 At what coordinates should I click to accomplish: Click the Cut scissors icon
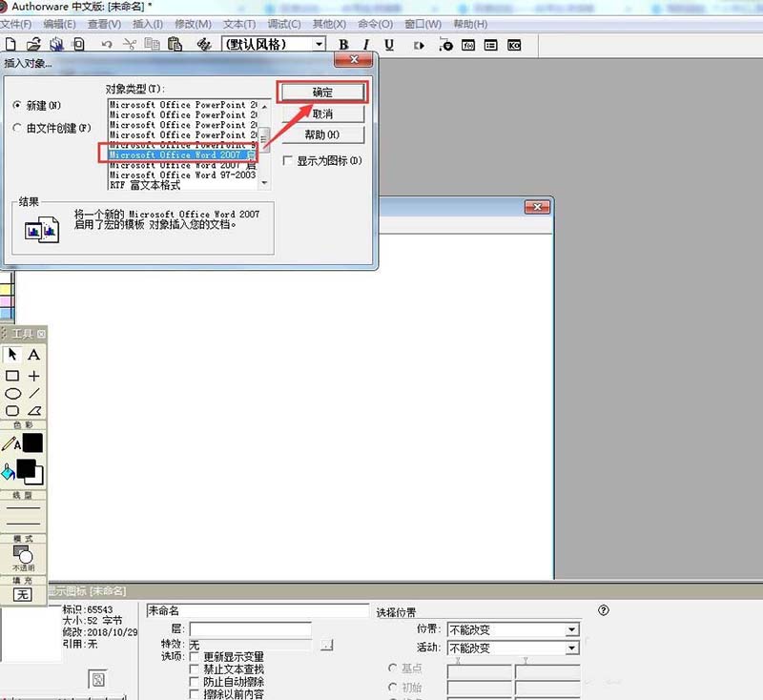coord(130,45)
